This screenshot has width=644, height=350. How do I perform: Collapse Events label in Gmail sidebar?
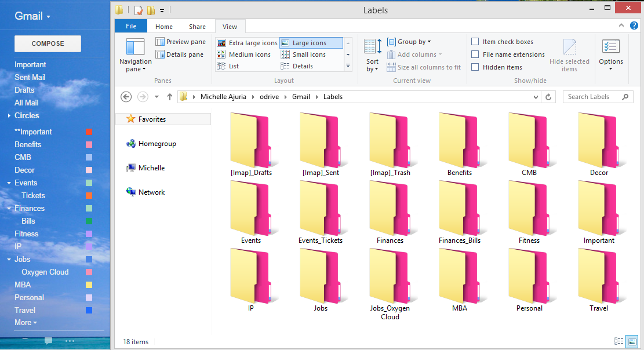(9, 183)
